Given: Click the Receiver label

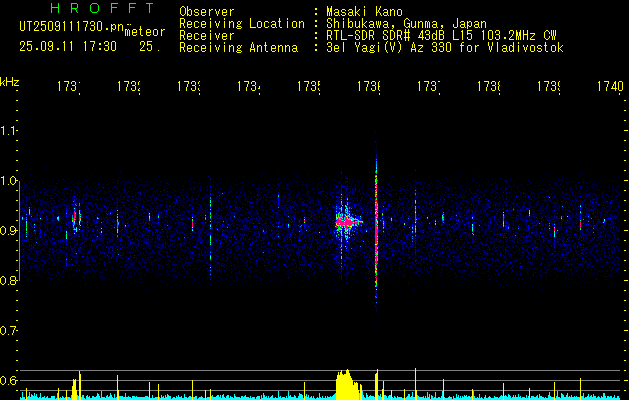Looking at the screenshot, I should pos(207,36).
